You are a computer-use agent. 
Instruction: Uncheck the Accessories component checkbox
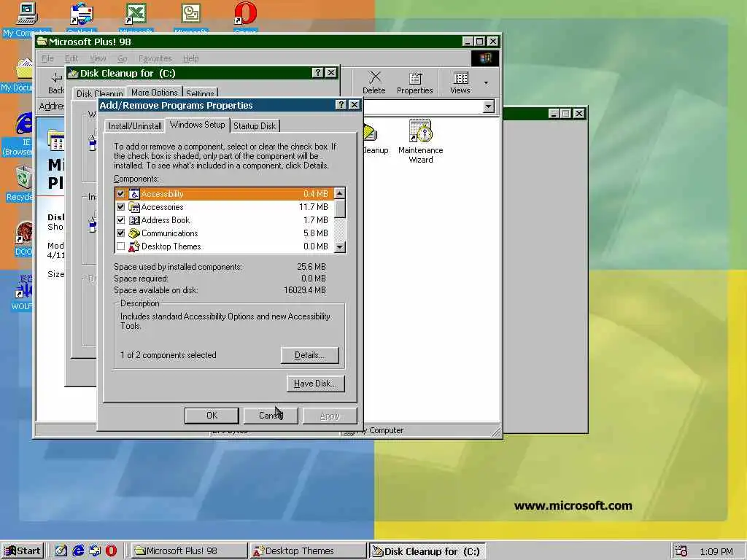[120, 207]
